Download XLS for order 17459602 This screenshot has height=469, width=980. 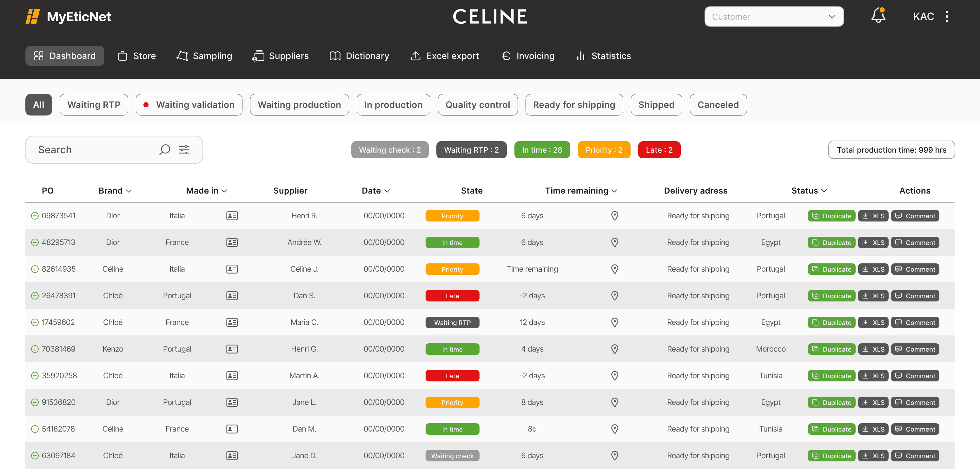tap(873, 322)
